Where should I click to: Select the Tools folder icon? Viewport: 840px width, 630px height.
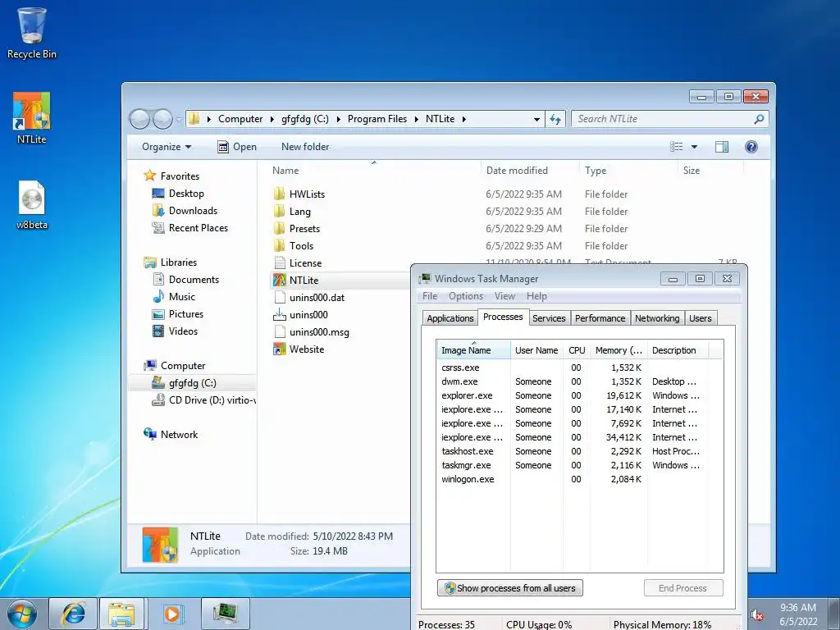click(x=279, y=246)
